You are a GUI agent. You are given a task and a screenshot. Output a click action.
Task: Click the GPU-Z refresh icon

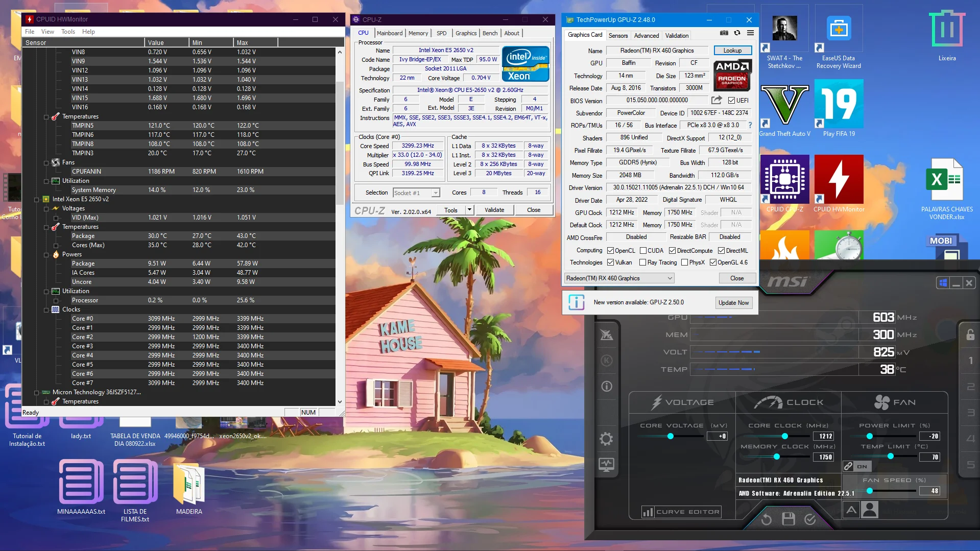pyautogui.click(x=737, y=33)
